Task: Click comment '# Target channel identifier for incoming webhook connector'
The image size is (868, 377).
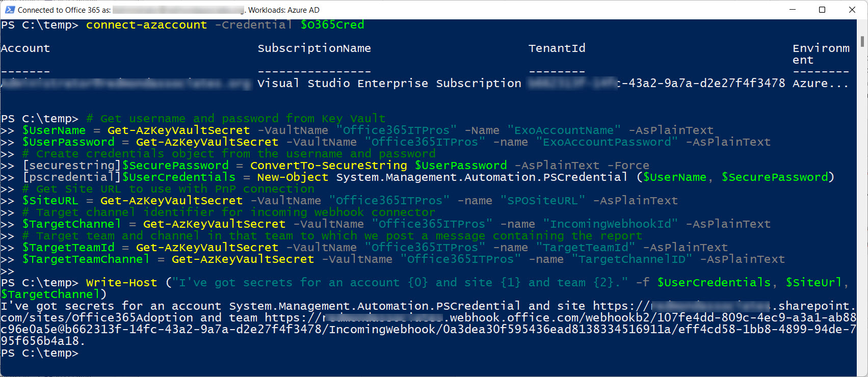Action: pos(229,212)
